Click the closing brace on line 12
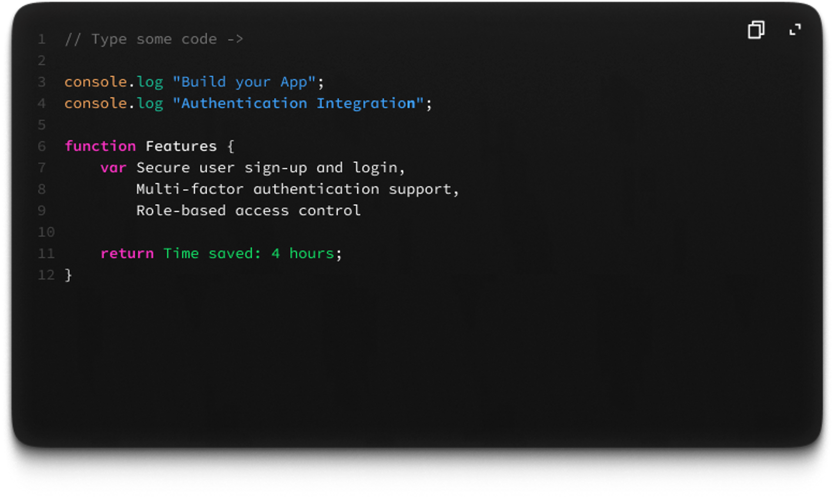Viewport: 835px width, 504px height. click(68, 275)
